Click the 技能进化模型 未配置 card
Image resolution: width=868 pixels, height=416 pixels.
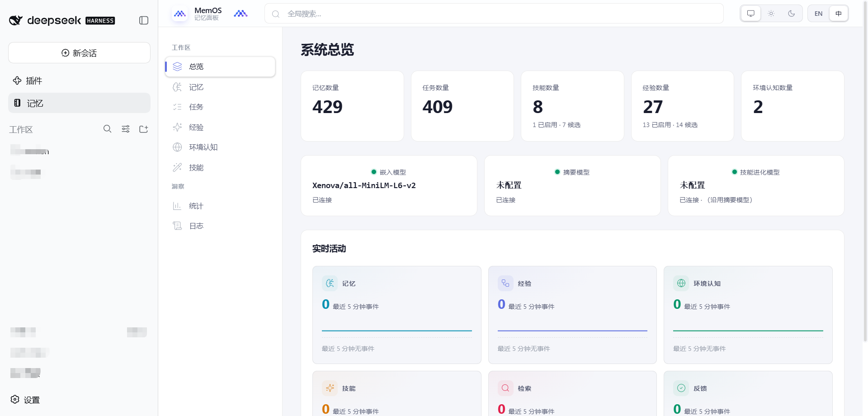point(756,186)
